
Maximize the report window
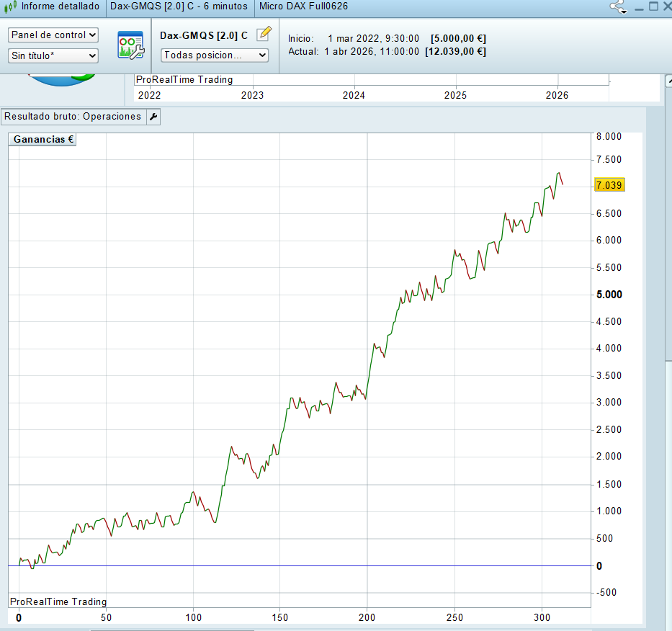click(x=653, y=6)
